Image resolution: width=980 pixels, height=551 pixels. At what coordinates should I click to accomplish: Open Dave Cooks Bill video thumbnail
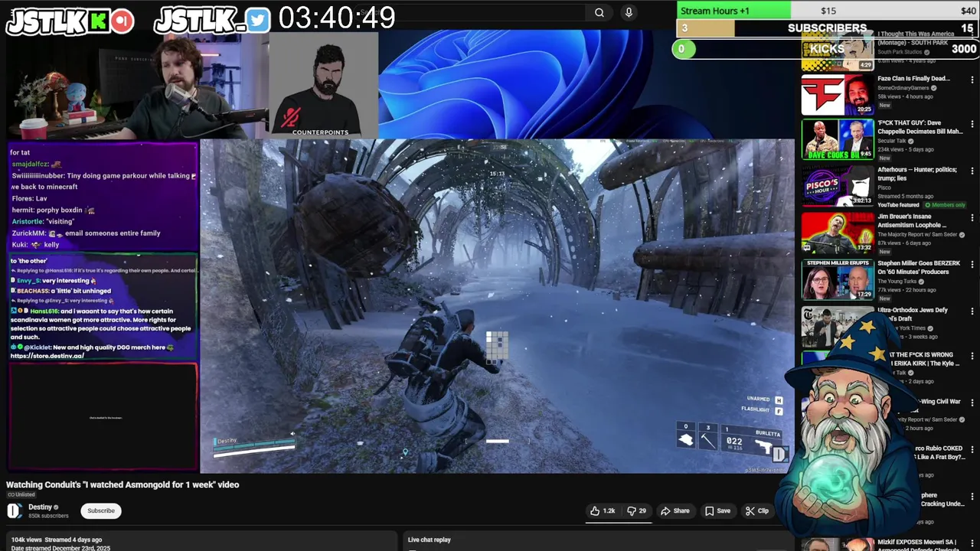pos(838,139)
